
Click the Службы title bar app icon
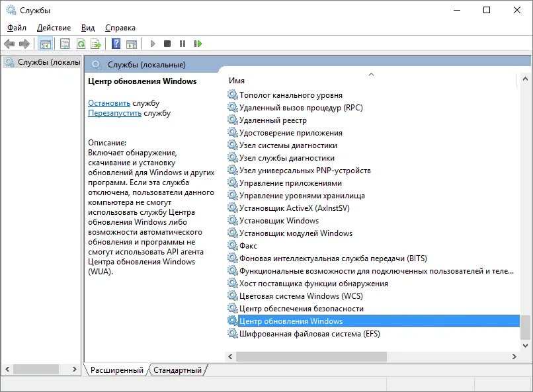click(11, 10)
